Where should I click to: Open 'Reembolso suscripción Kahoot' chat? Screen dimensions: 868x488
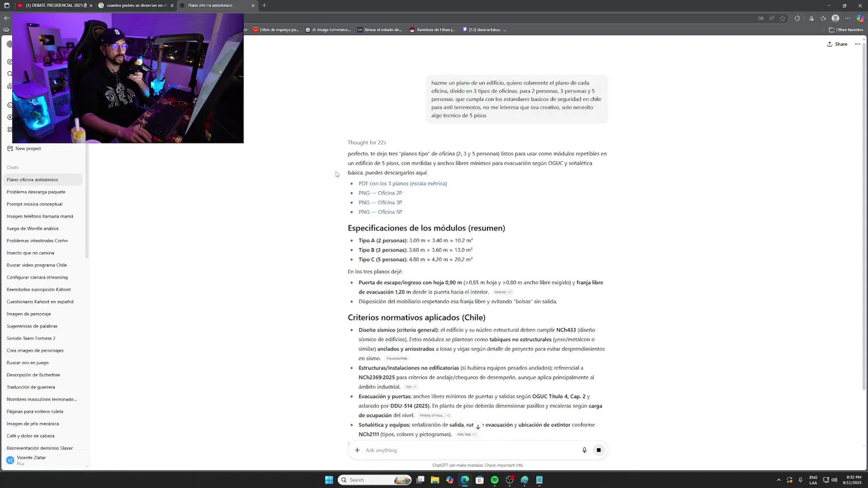tap(43, 289)
